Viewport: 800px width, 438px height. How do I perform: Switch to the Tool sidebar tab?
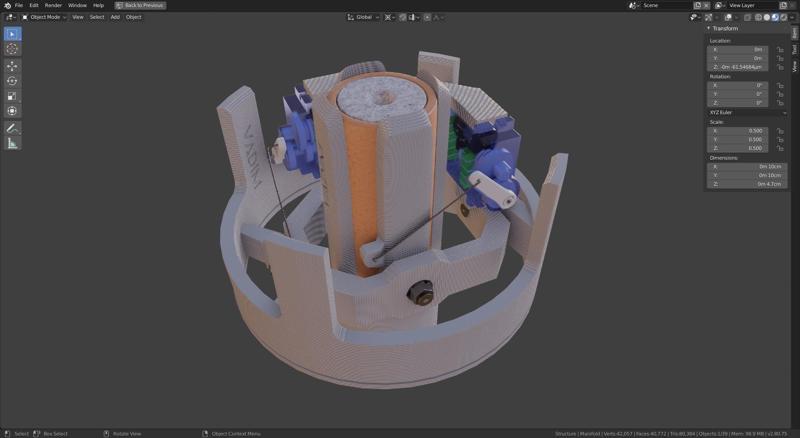coord(794,49)
